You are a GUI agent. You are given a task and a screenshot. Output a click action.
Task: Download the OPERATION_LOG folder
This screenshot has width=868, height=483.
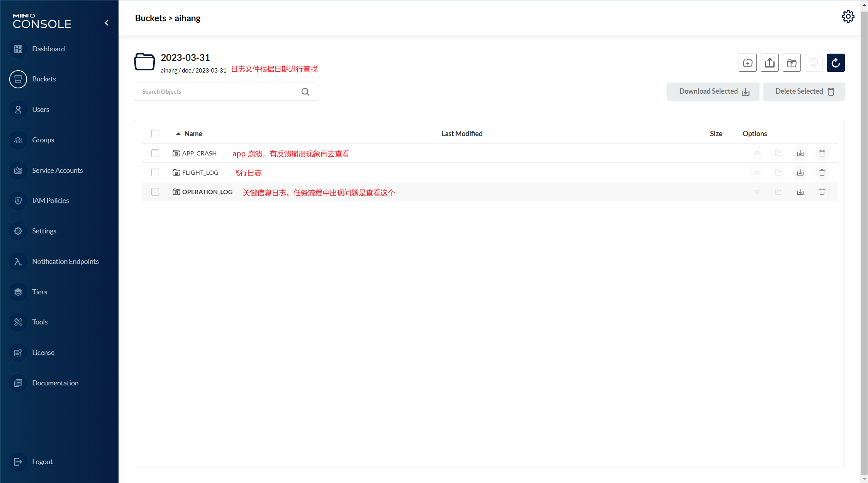pyautogui.click(x=800, y=192)
